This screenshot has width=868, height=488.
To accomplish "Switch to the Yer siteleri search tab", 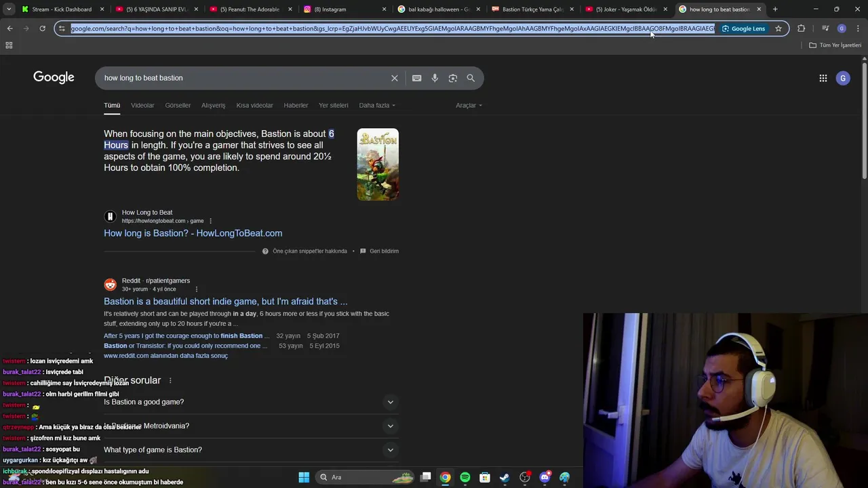I will [x=334, y=105].
